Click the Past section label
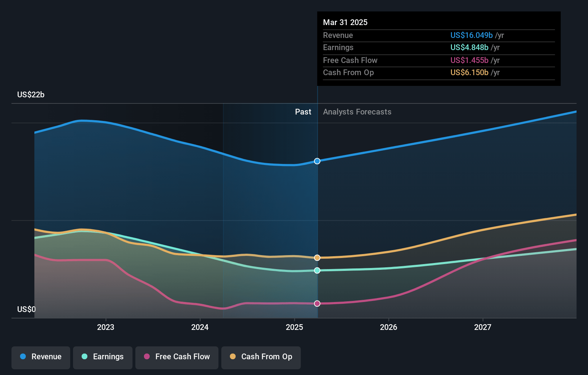 pyautogui.click(x=303, y=112)
